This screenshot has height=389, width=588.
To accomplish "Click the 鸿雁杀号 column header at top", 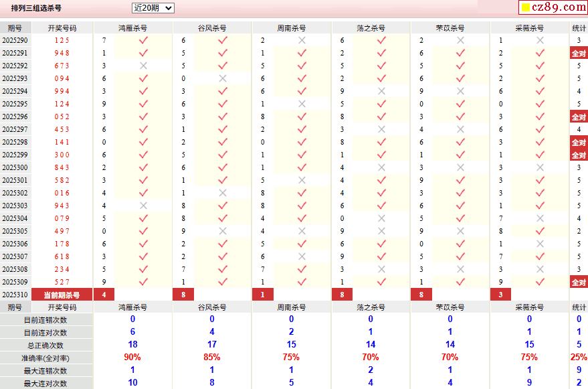I will click(132, 28).
